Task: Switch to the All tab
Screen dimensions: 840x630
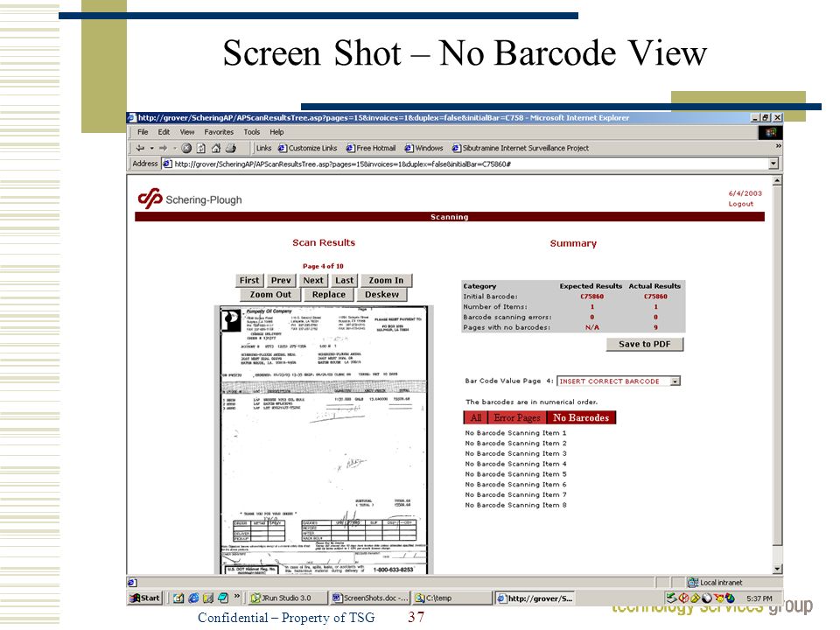Action: tap(476, 417)
